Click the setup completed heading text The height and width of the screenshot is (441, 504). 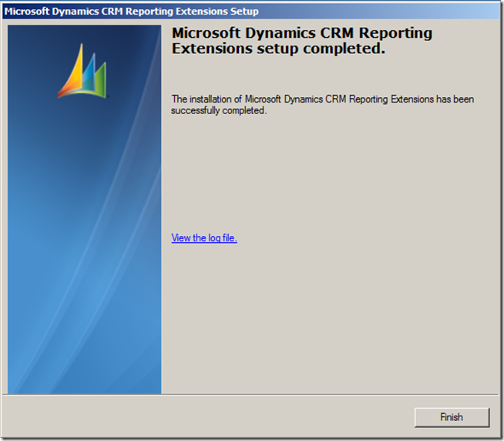(x=302, y=41)
